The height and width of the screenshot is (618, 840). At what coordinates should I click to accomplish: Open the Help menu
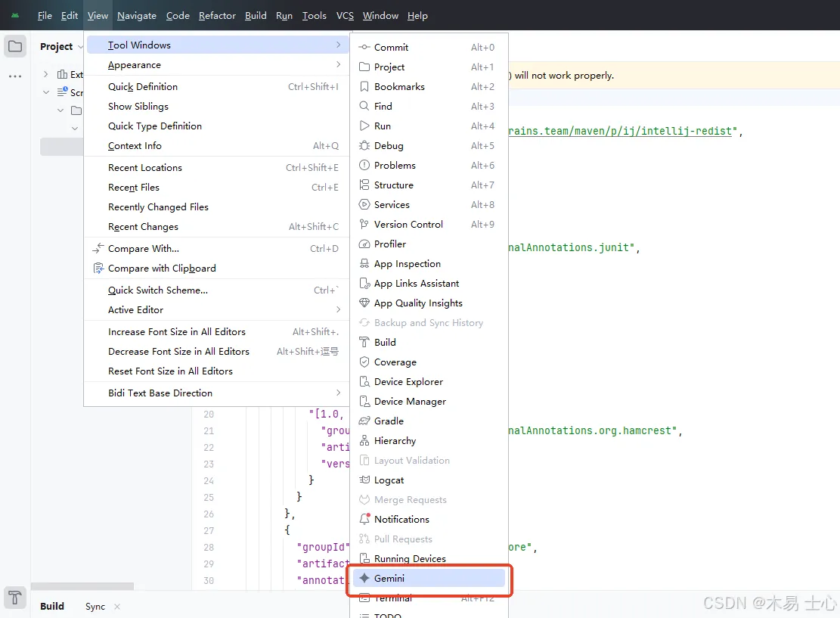tap(417, 16)
